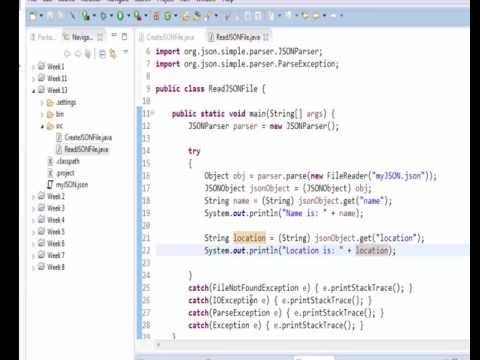Close the ReadJSONFile.java editor tab
The width and height of the screenshot is (480, 360).
point(266,37)
